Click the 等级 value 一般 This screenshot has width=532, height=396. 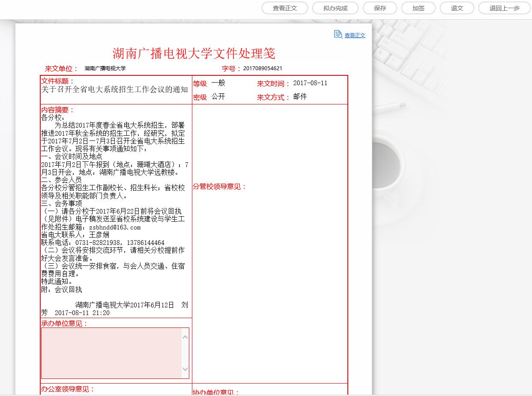[218, 83]
